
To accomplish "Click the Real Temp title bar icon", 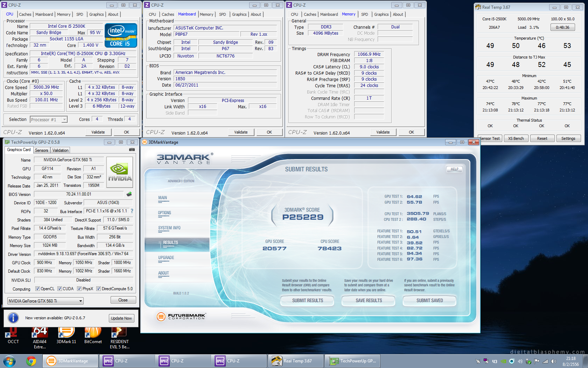I will tap(478, 7).
